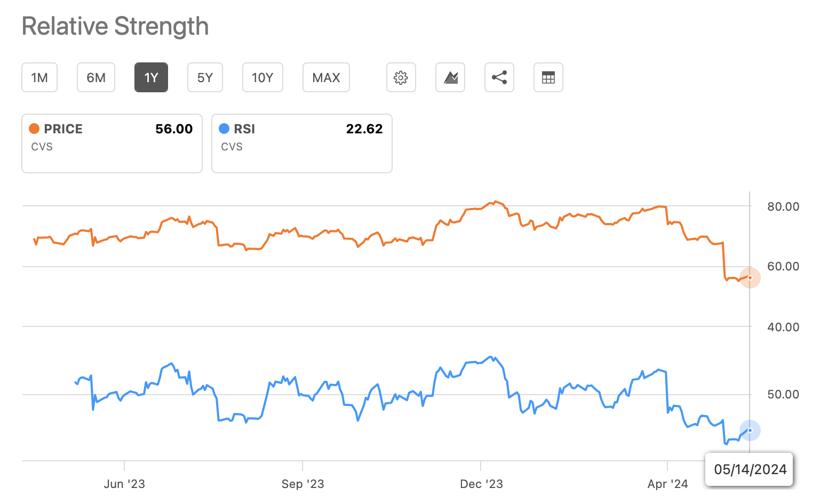Switch to the 5Y range
Viewport: 828px width, 504px height.
click(205, 77)
